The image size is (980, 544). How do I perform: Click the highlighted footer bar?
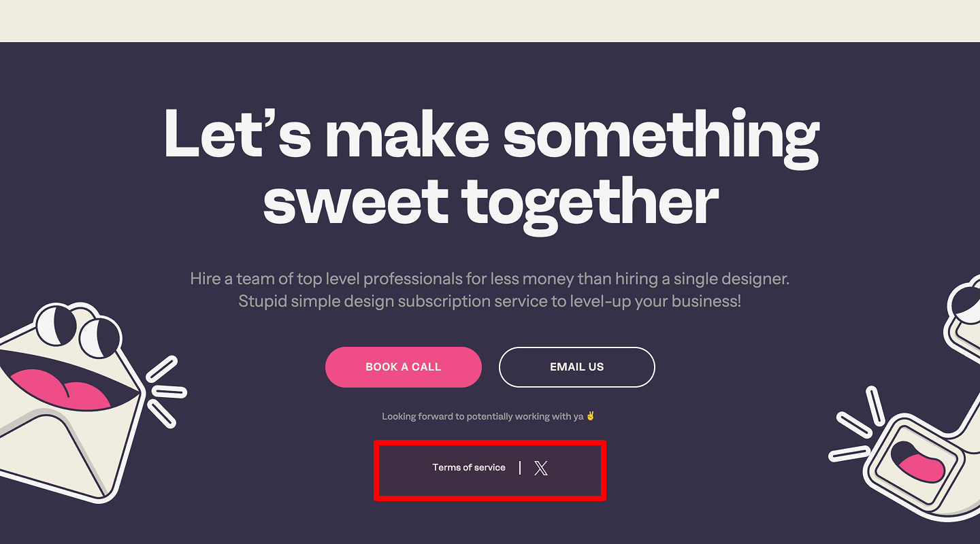[x=490, y=471]
